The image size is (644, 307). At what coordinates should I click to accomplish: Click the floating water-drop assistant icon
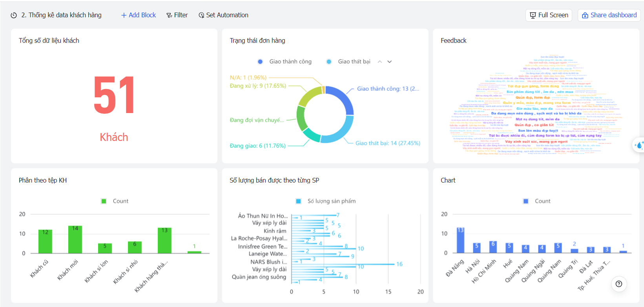click(x=639, y=145)
